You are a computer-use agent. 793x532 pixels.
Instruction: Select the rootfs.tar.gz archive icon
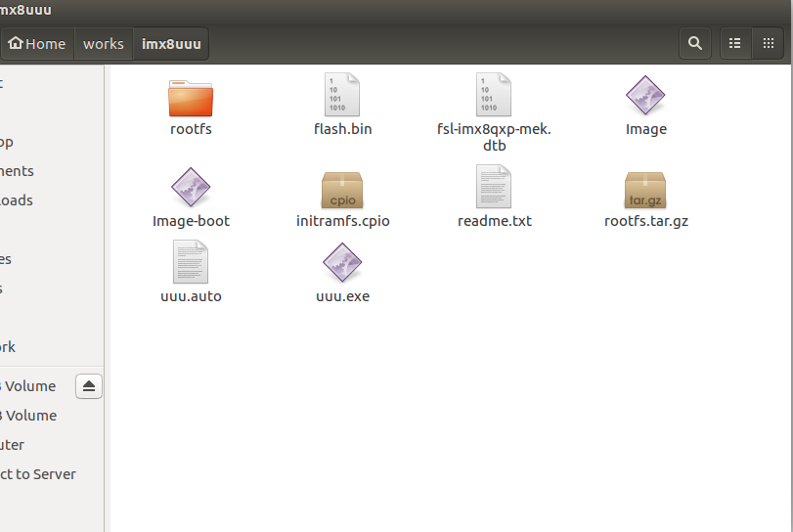[645, 190]
